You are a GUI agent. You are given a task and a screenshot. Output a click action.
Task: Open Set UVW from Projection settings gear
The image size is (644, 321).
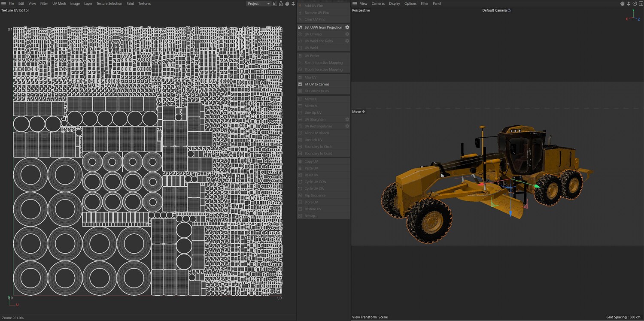347,27
